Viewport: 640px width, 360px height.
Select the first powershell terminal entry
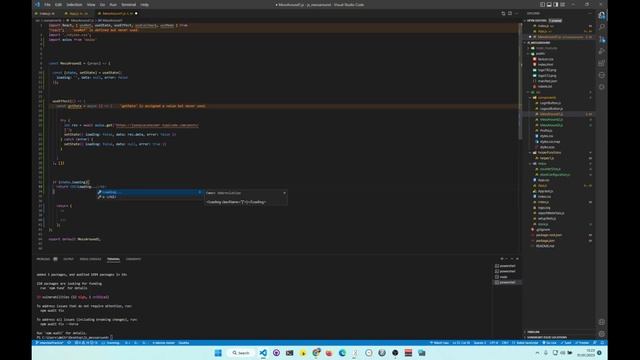507,266
